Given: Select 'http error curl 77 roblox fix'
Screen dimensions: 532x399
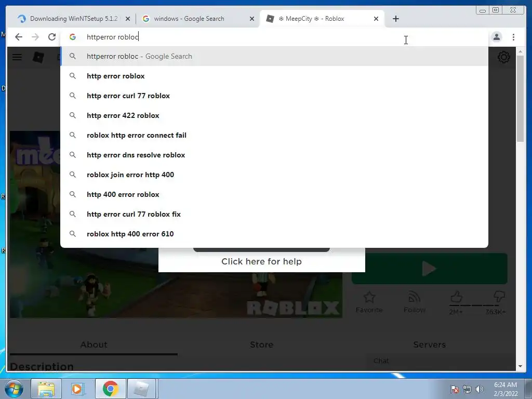Looking at the screenshot, I should coord(274,214).
